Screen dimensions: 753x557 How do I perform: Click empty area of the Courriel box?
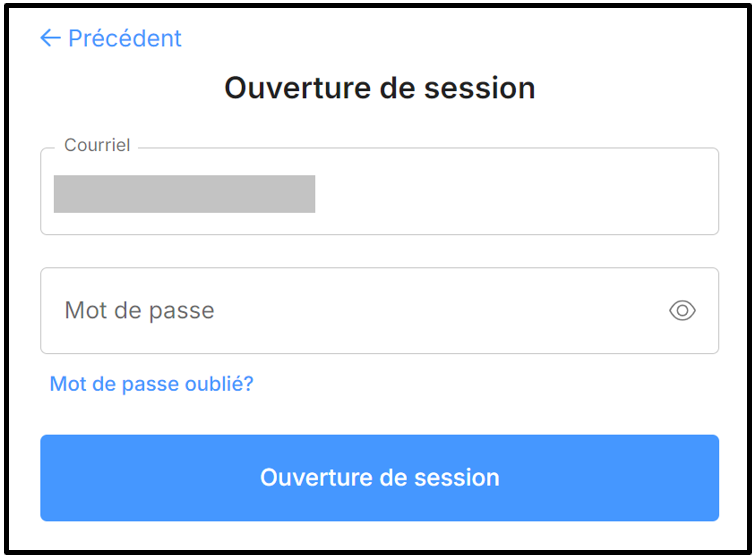520,194
